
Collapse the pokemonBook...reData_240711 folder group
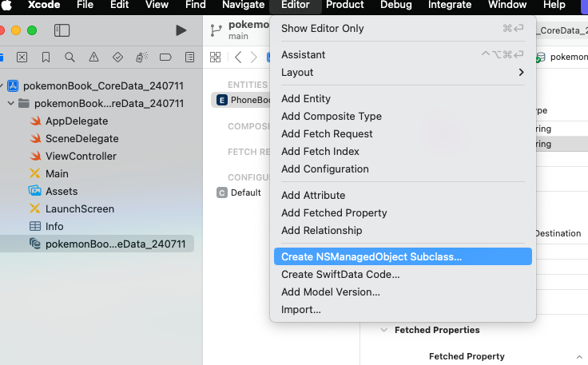[x=11, y=103]
